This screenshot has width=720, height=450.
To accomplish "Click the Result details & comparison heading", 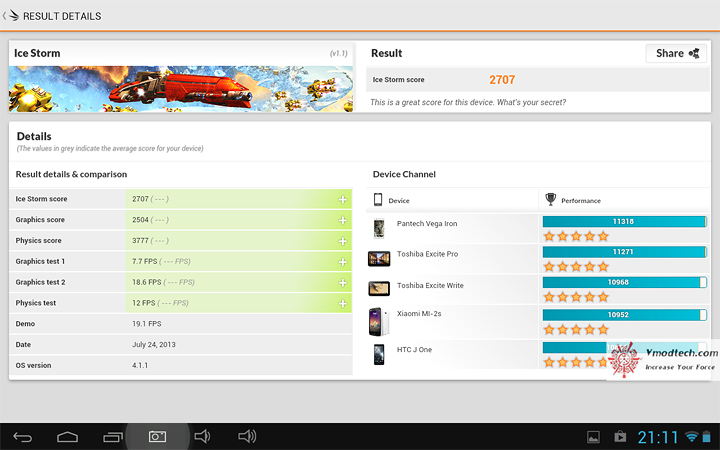I will pyautogui.click(x=71, y=174).
